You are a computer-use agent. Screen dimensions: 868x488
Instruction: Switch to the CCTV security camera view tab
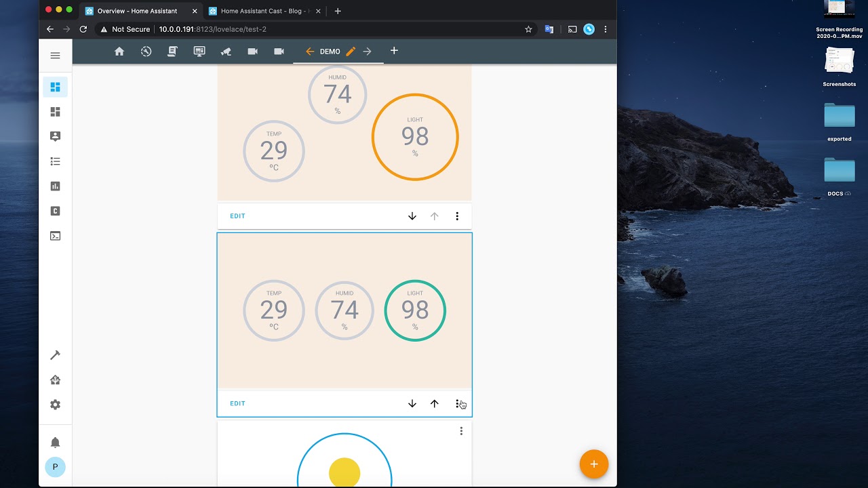(x=226, y=52)
